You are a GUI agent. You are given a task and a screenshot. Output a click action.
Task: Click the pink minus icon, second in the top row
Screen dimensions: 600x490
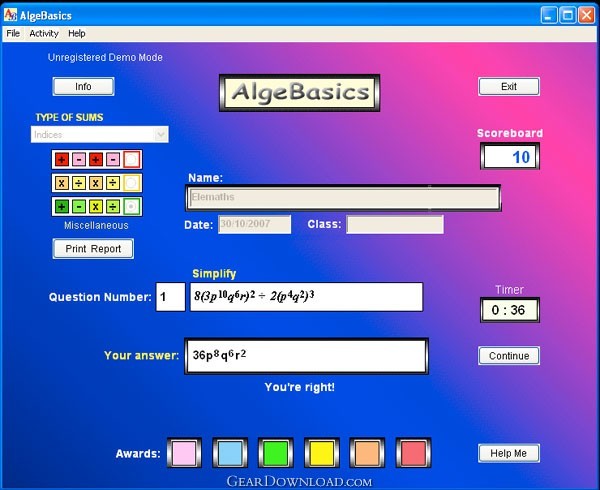79,159
